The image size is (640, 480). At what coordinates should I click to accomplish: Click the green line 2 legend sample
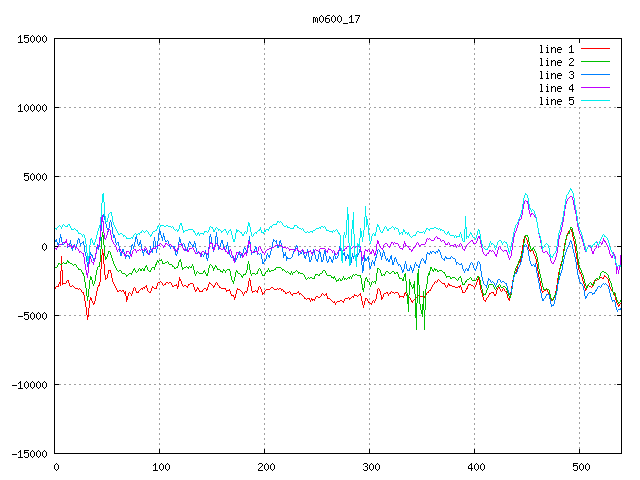[x=595, y=62]
